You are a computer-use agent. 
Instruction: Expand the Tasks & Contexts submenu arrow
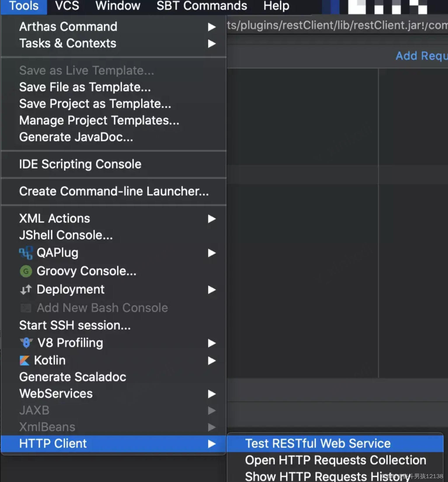pos(212,43)
